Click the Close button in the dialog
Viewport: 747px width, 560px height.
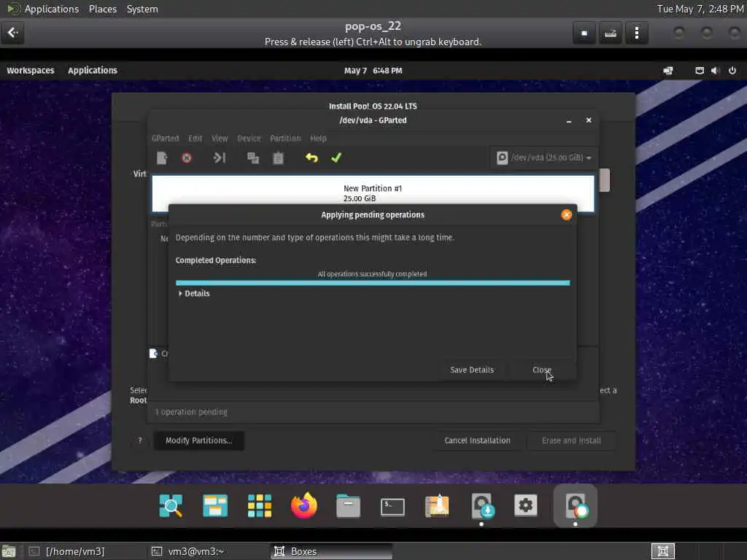(542, 370)
